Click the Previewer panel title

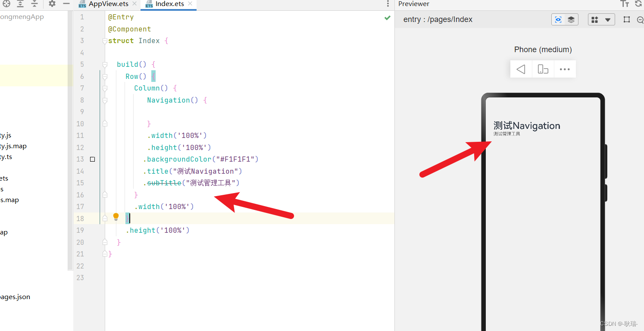click(x=414, y=4)
